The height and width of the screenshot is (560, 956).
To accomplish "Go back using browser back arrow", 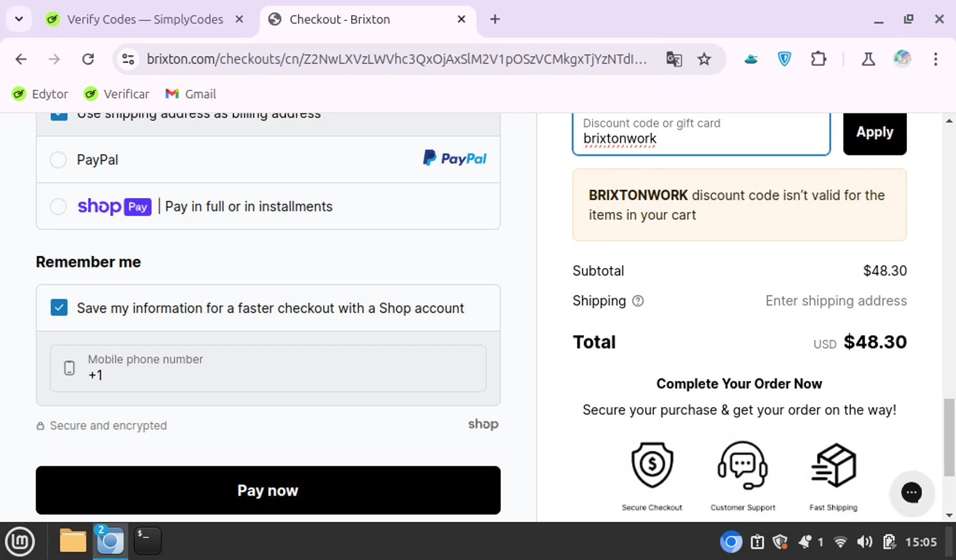I will click(x=21, y=59).
